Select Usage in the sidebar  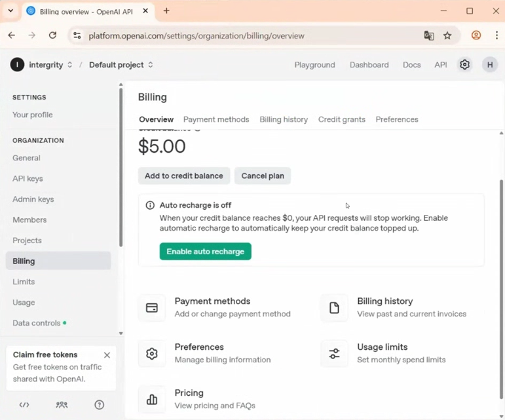(x=24, y=303)
